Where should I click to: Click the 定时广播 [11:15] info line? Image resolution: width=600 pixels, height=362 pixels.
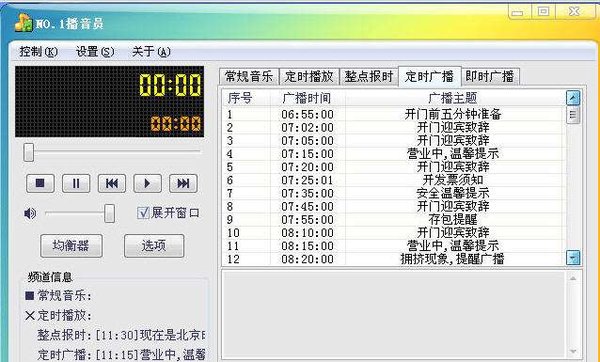click(x=121, y=354)
